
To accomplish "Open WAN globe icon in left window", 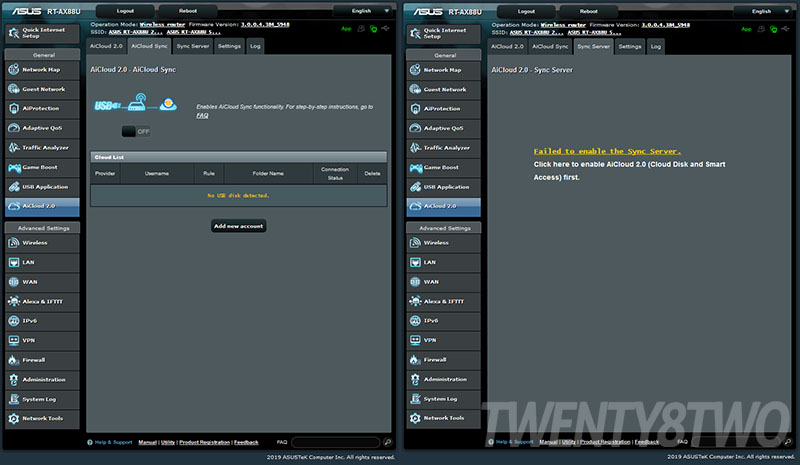I will click(14, 282).
